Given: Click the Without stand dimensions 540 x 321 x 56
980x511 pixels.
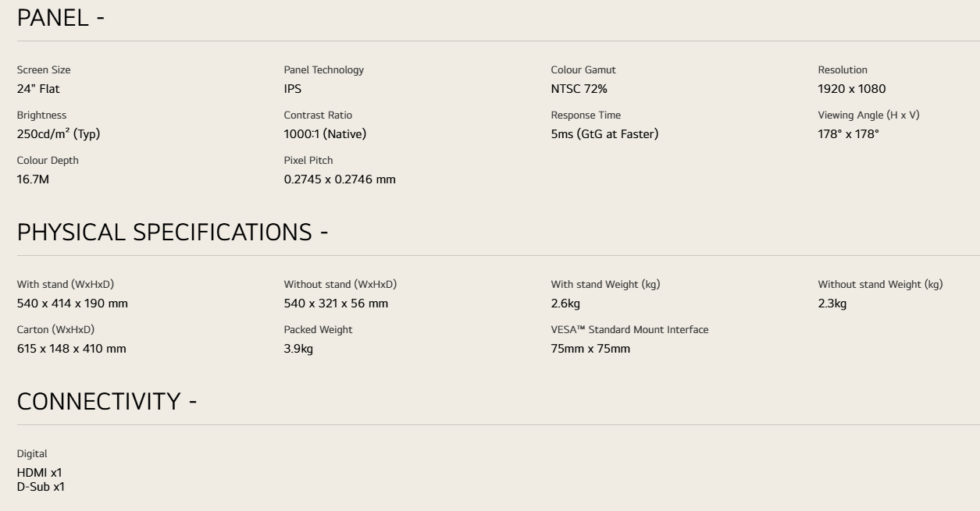Looking at the screenshot, I should coord(336,303).
